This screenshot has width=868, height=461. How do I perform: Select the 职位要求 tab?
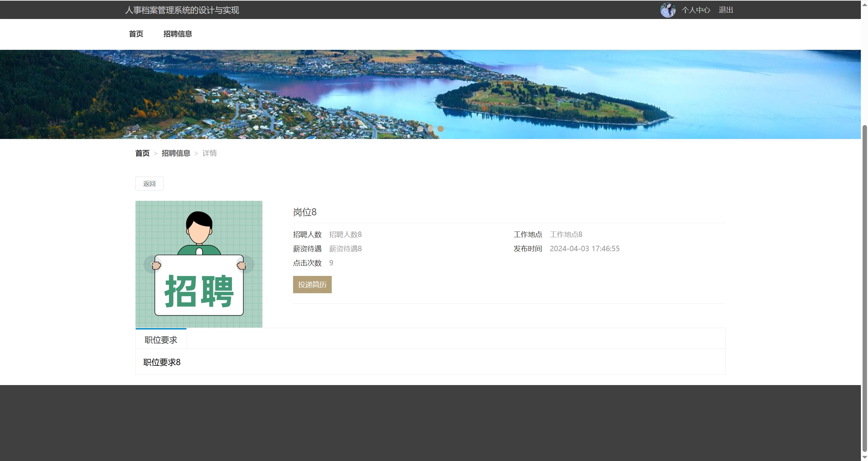(161, 340)
